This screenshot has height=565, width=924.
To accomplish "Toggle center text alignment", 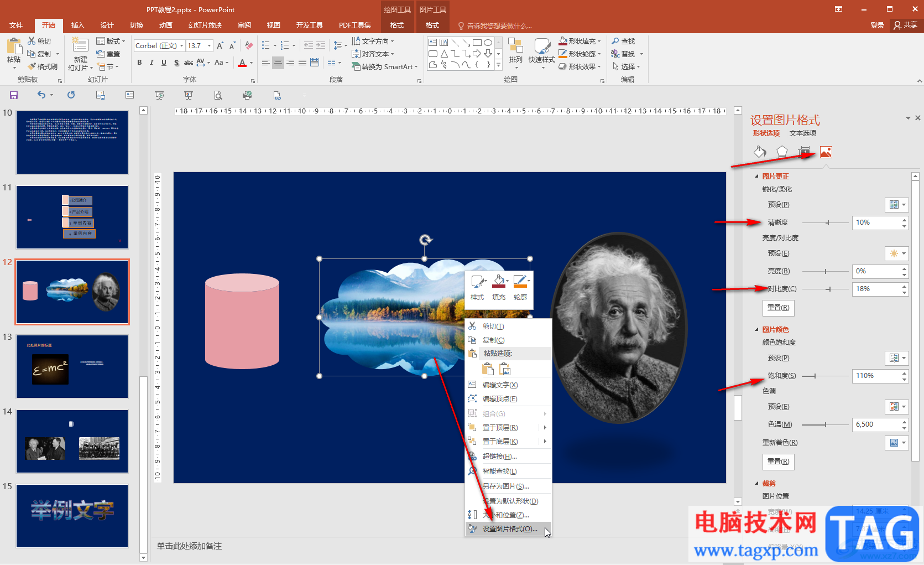I will click(x=278, y=63).
